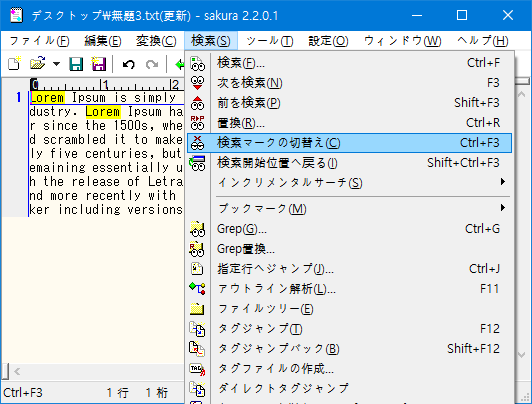The width and height of the screenshot is (532, 404).
Task: Click the icon beside 前を検索(P)
Action: 197,103
